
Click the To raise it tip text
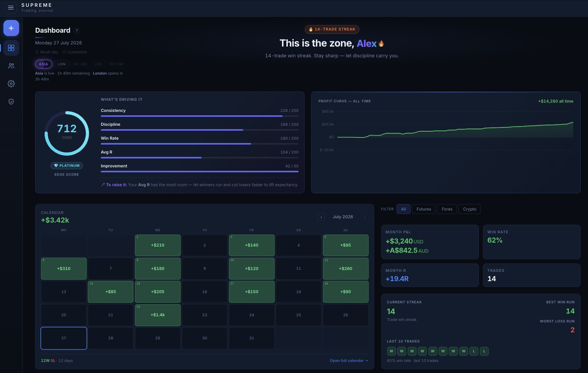(200, 185)
